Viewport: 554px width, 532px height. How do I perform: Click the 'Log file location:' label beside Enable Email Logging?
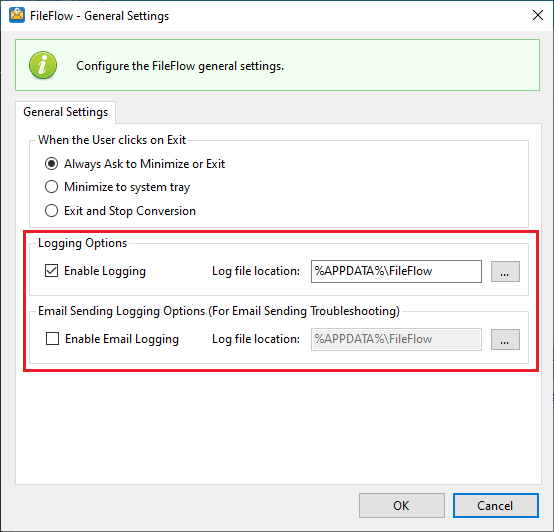coord(256,339)
